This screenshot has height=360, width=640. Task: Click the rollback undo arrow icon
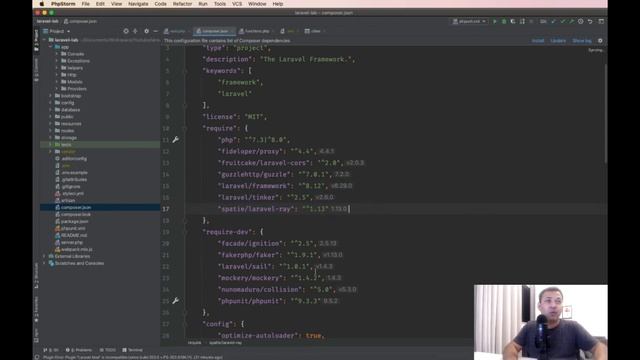tap(590, 21)
